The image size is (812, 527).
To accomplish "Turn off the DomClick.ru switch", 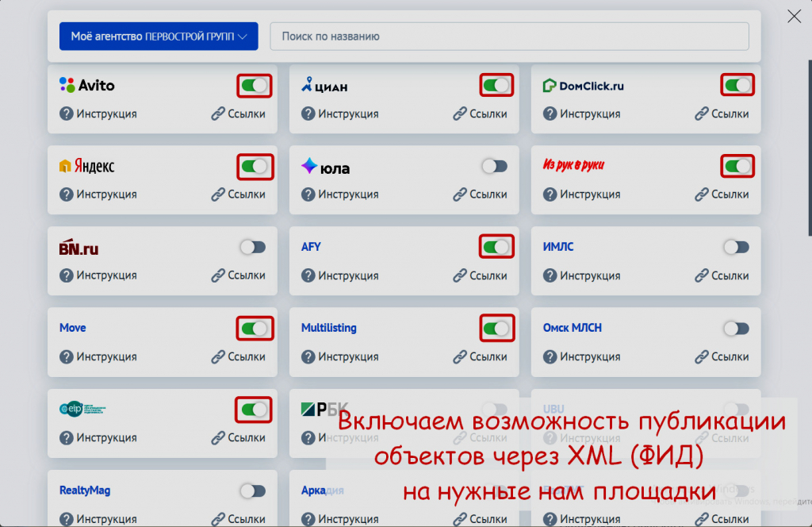I will pos(737,85).
